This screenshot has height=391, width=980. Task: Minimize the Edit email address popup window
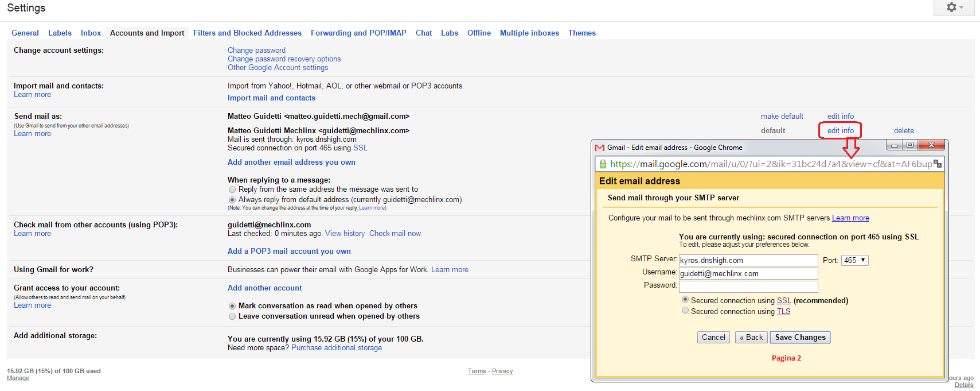click(x=894, y=145)
